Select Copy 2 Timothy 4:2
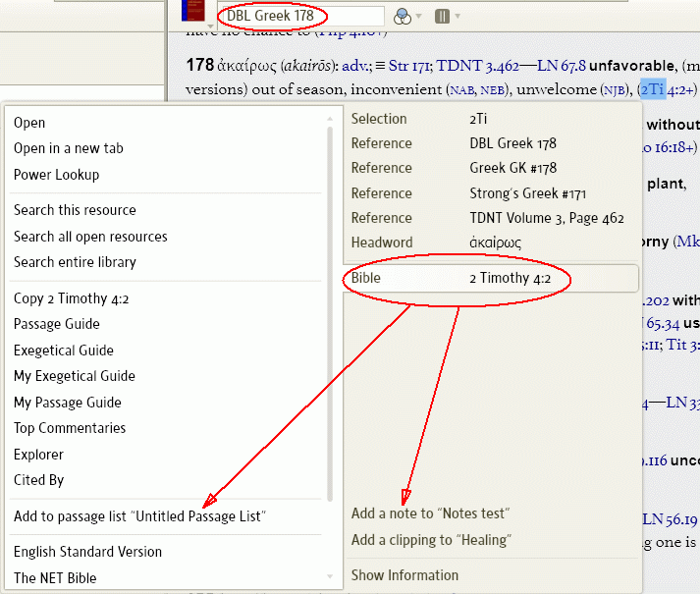 point(71,298)
